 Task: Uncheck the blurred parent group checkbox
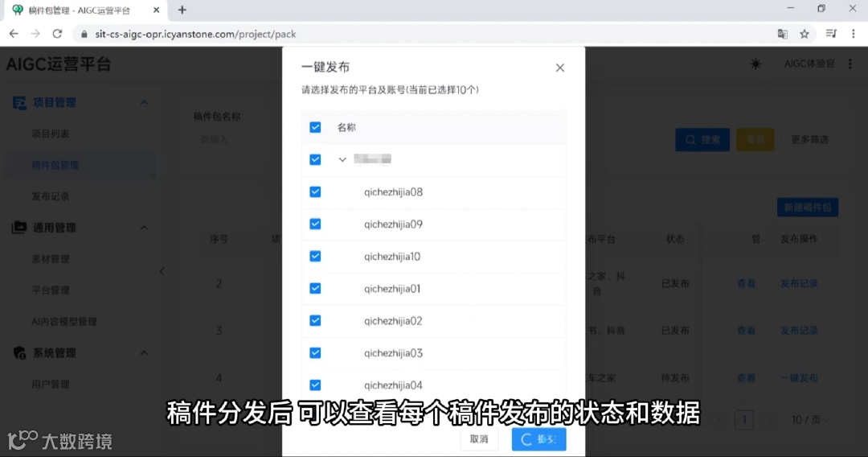[x=315, y=159]
